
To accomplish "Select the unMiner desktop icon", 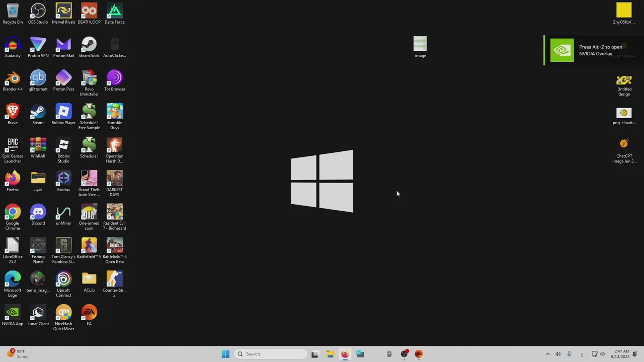I will 63,215.
